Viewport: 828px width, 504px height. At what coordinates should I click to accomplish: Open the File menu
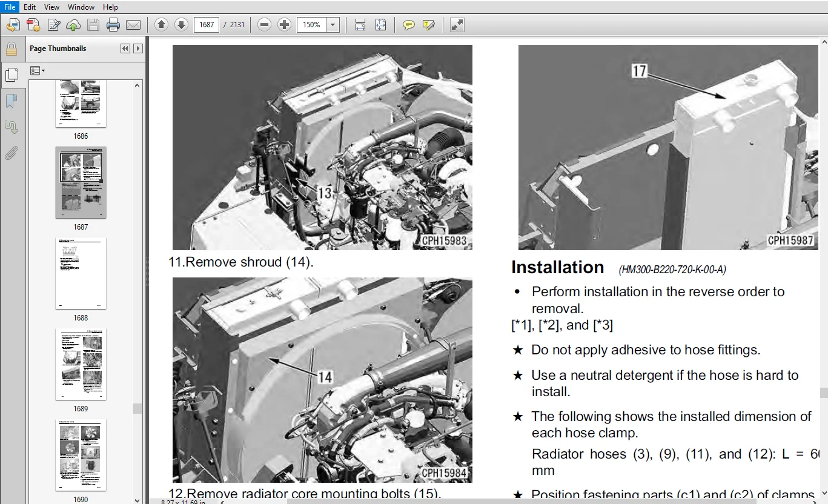click(x=10, y=7)
